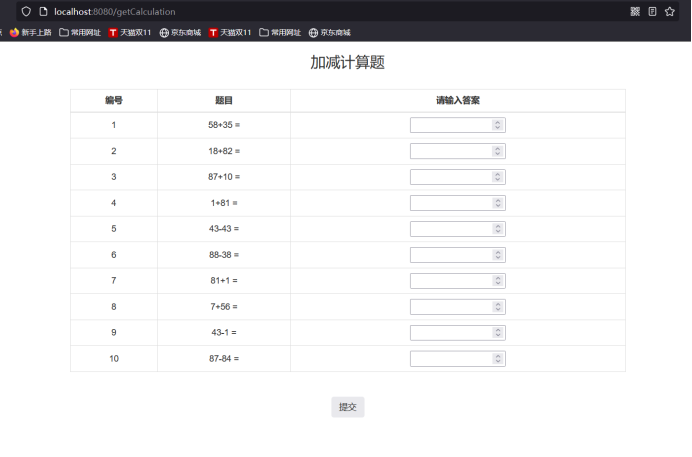
Task: Click the shield tracking protection icon
Action: click(x=26, y=11)
